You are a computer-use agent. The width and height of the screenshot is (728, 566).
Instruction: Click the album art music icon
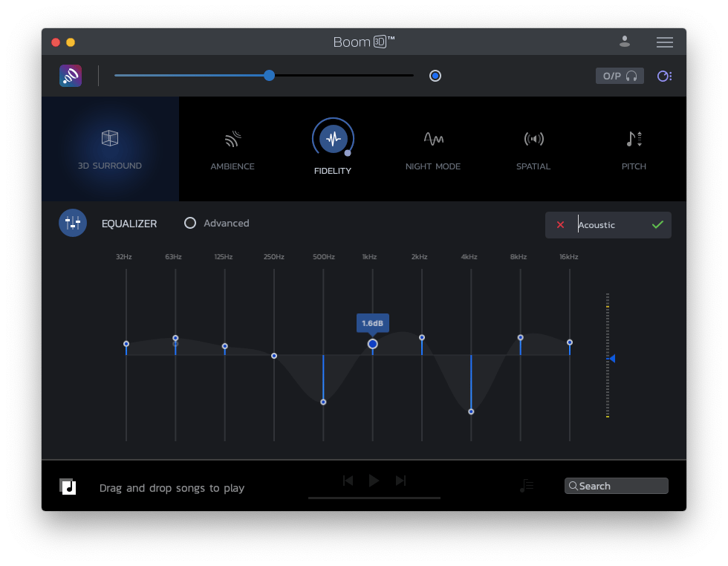pyautogui.click(x=68, y=487)
